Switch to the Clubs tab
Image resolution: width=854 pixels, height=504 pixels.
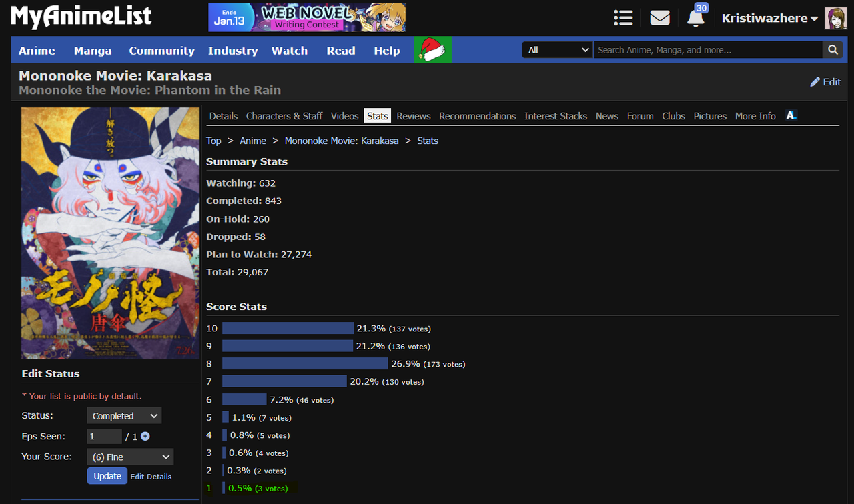pyautogui.click(x=674, y=116)
